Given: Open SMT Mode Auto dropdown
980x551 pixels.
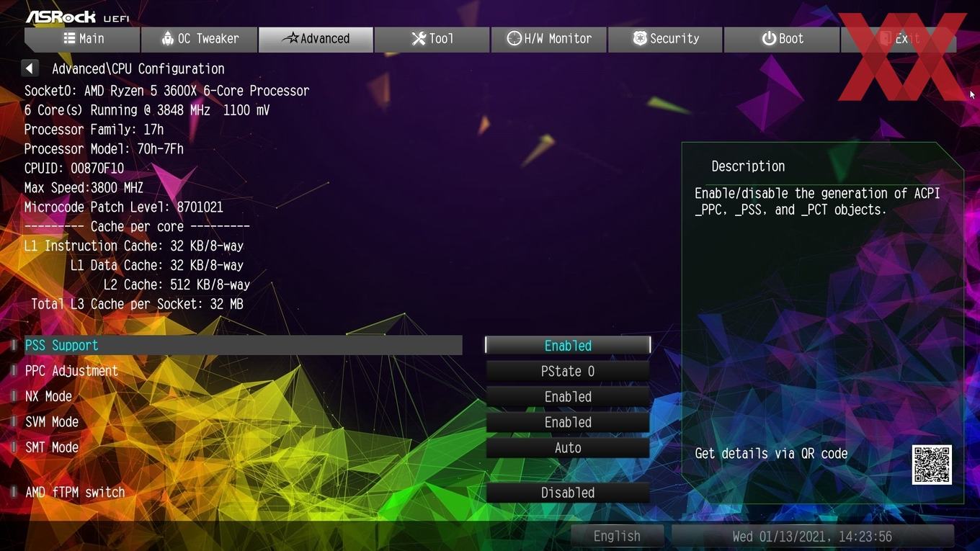Looking at the screenshot, I should point(568,448).
